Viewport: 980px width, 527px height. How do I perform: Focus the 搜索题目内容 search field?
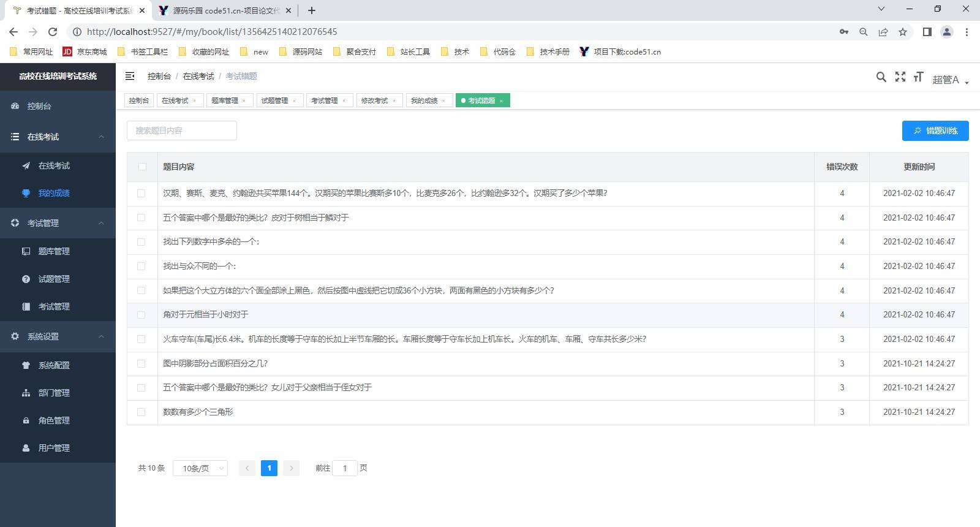[x=182, y=131]
